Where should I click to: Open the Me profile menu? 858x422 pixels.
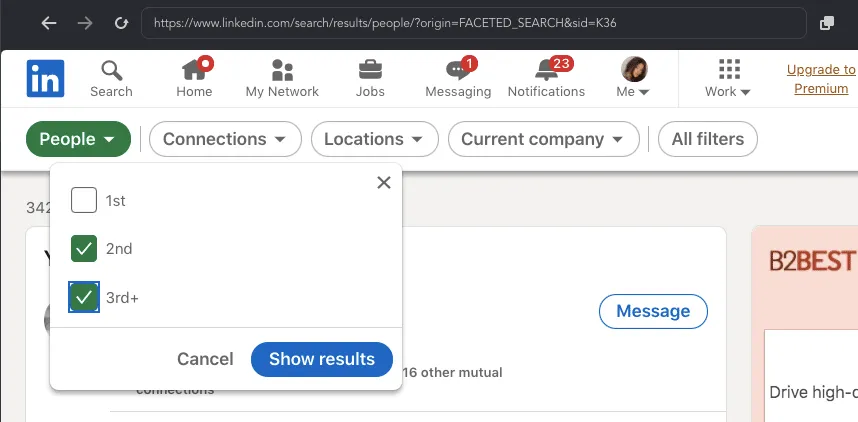click(x=634, y=77)
